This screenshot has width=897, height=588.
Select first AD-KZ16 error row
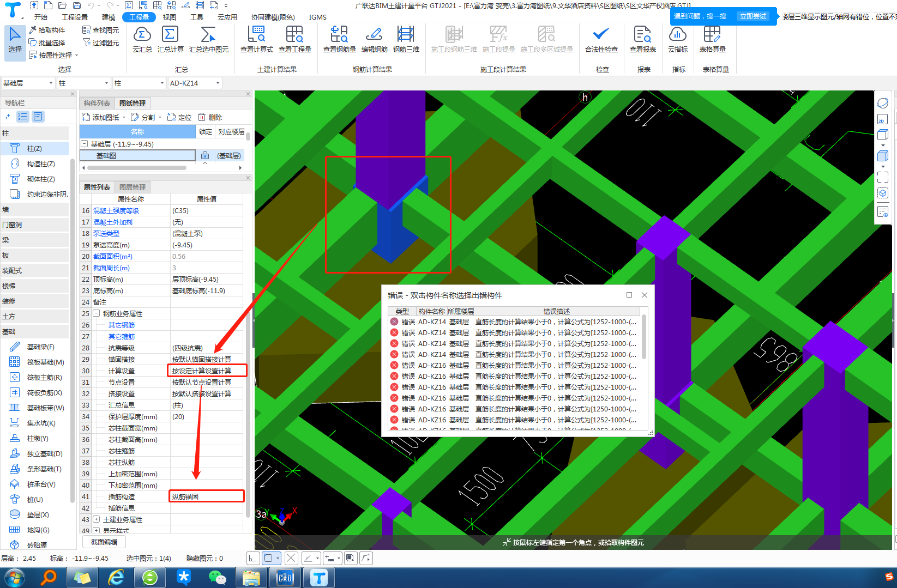pyautogui.click(x=513, y=365)
